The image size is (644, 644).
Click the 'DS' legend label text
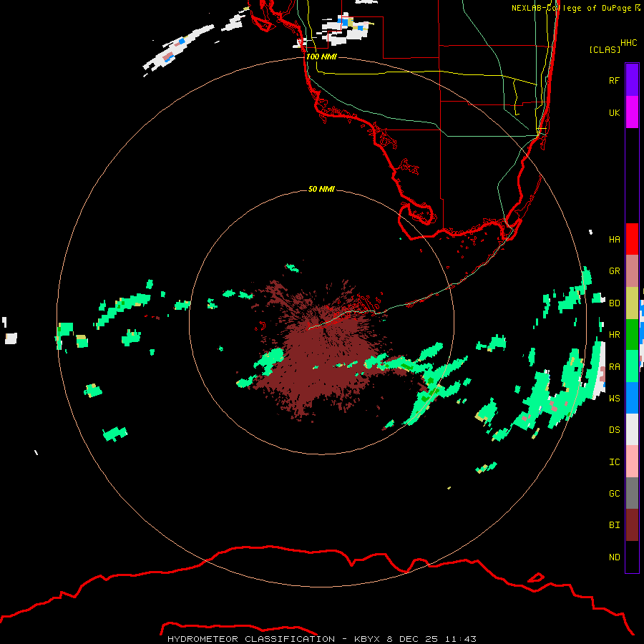pos(614,430)
